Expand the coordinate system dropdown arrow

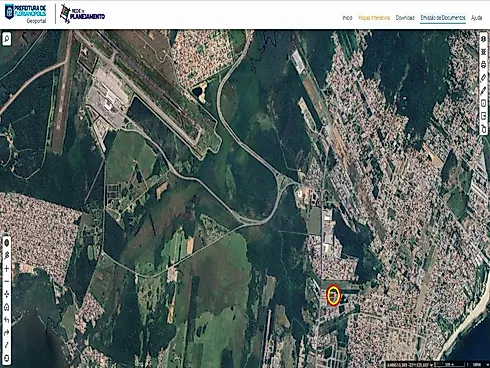432,364
